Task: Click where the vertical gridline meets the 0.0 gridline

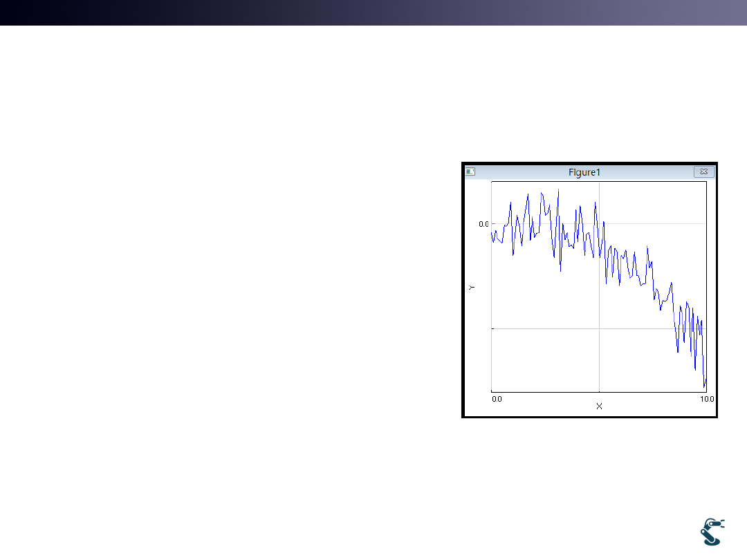Action: pyautogui.click(x=599, y=223)
